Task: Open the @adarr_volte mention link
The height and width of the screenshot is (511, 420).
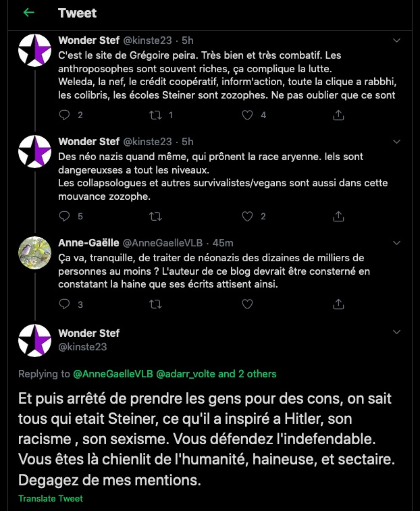Action: pos(186,373)
